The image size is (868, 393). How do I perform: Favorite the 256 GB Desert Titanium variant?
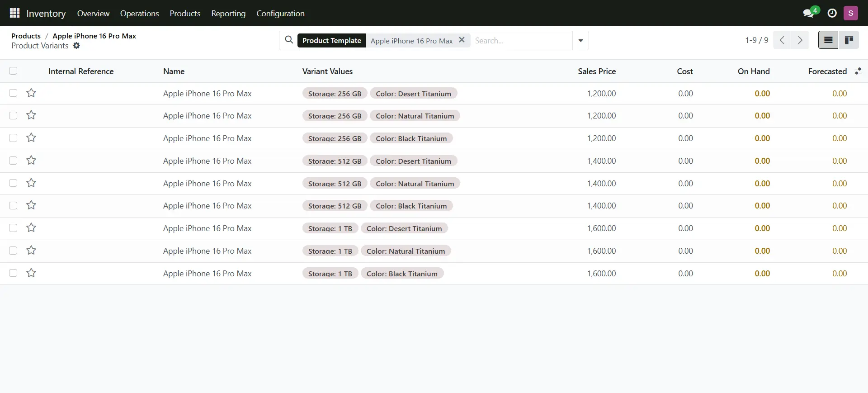(x=31, y=93)
